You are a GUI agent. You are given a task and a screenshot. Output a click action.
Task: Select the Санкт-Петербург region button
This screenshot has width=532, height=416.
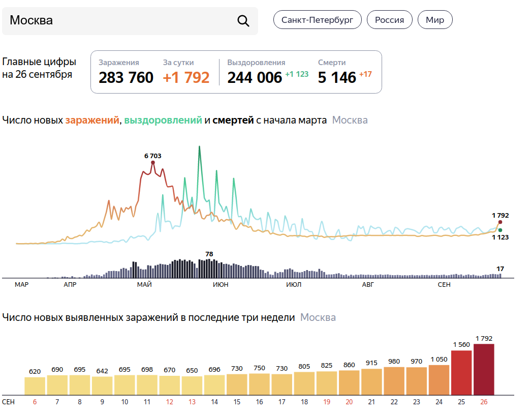coord(317,20)
